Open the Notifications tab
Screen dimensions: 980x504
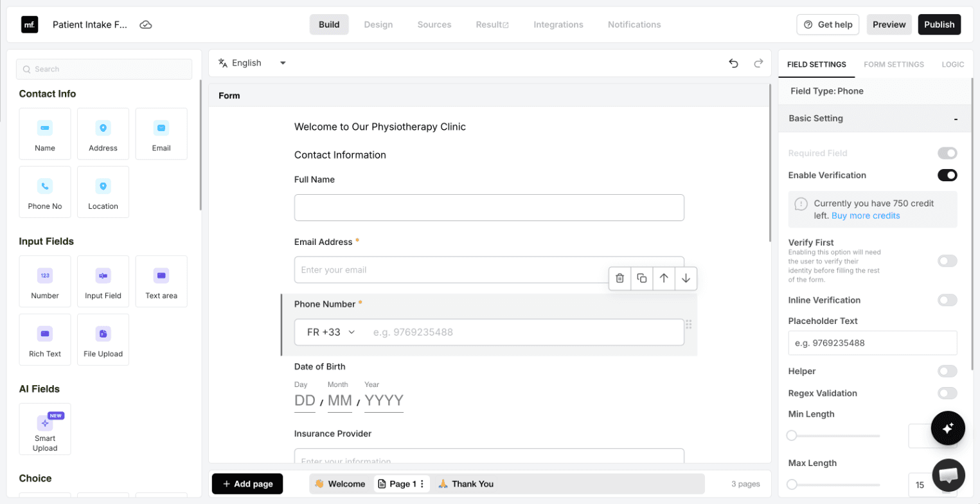(634, 24)
